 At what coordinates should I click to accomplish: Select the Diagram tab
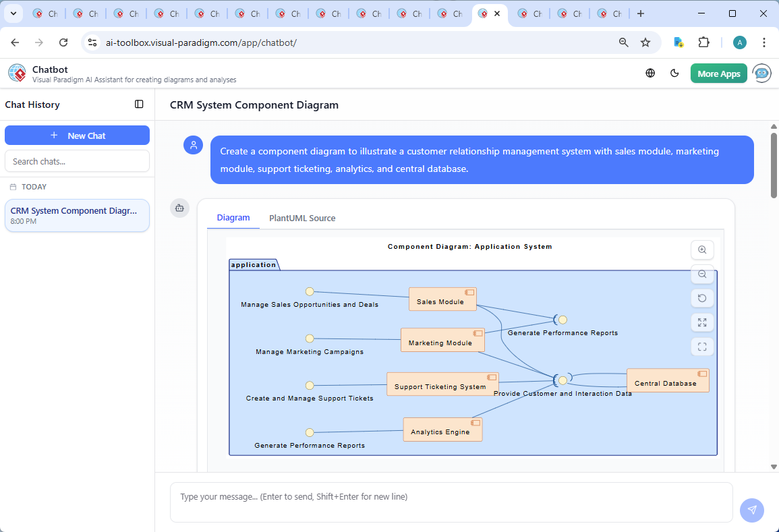233,218
